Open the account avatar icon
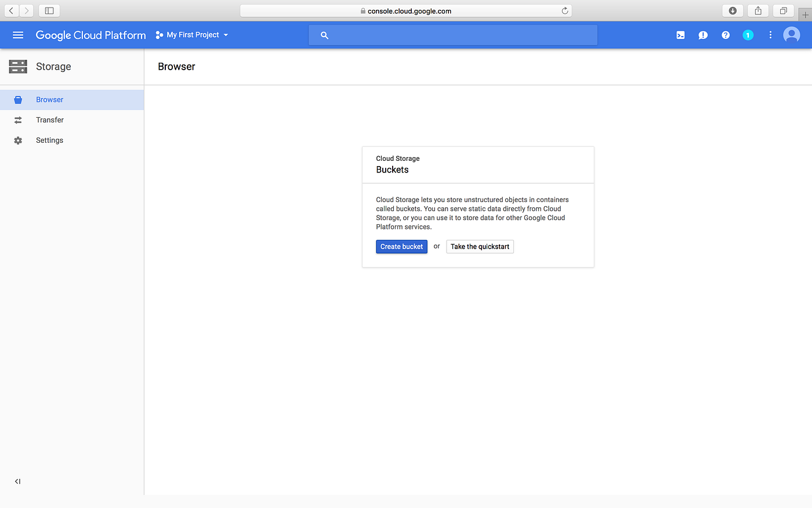The image size is (812, 508). pos(791,35)
